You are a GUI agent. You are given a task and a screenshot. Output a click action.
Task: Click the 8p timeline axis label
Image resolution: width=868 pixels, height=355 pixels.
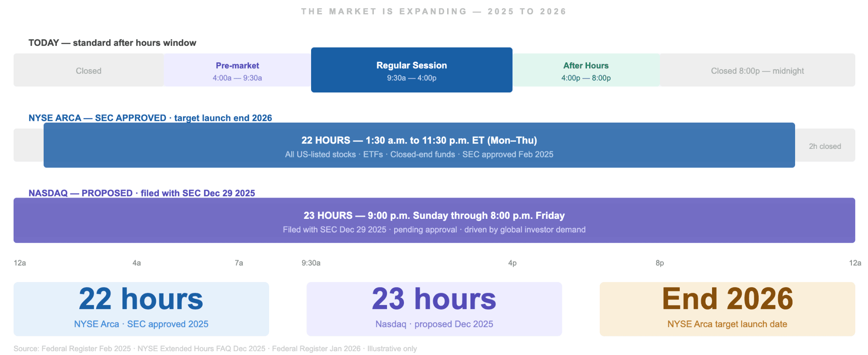click(660, 263)
